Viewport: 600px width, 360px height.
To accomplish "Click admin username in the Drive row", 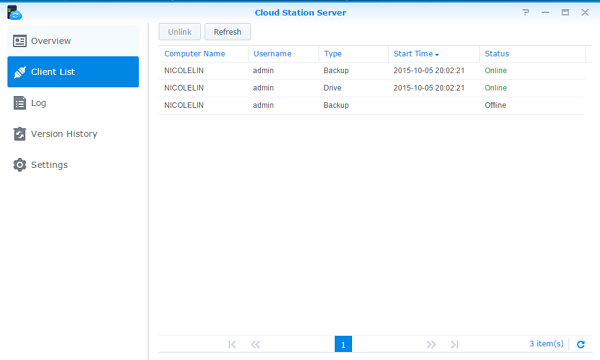I will point(263,88).
